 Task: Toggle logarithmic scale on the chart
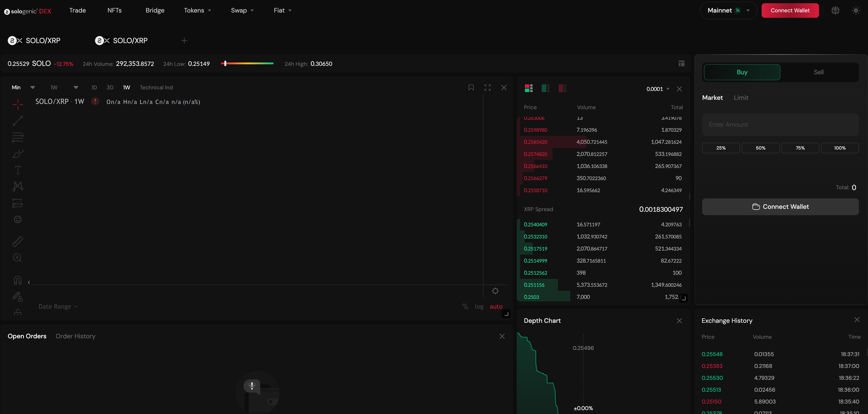point(479,306)
